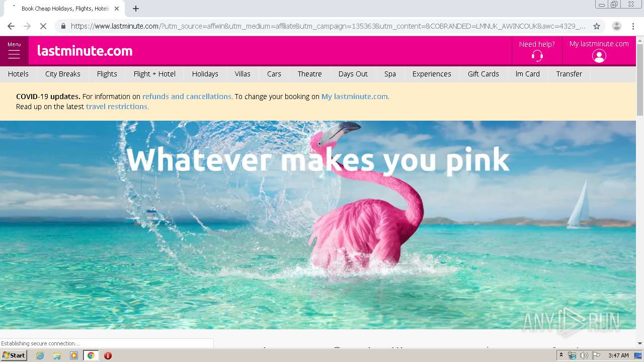Viewport: 644px width, 362px height.
Task: Click browser back arrow
Action: pyautogui.click(x=11, y=26)
